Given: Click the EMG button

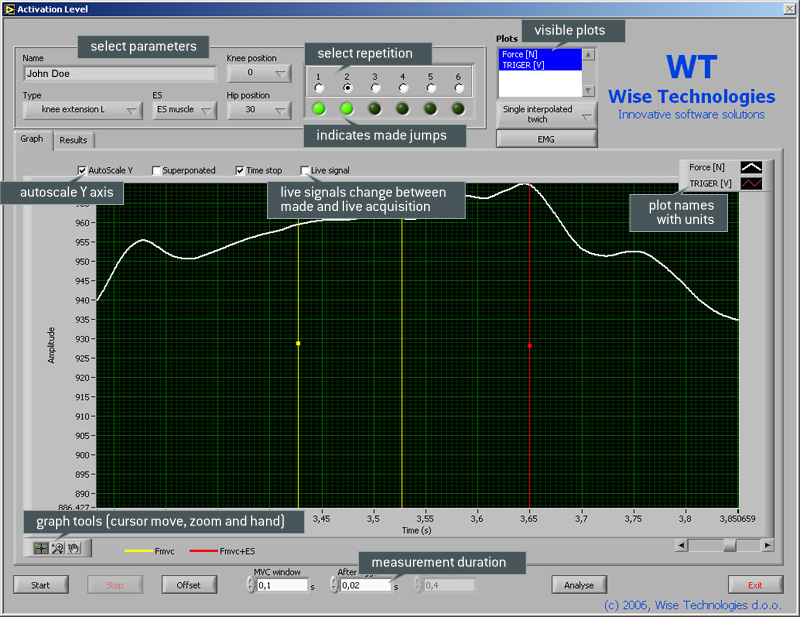Looking at the screenshot, I should coord(546,139).
